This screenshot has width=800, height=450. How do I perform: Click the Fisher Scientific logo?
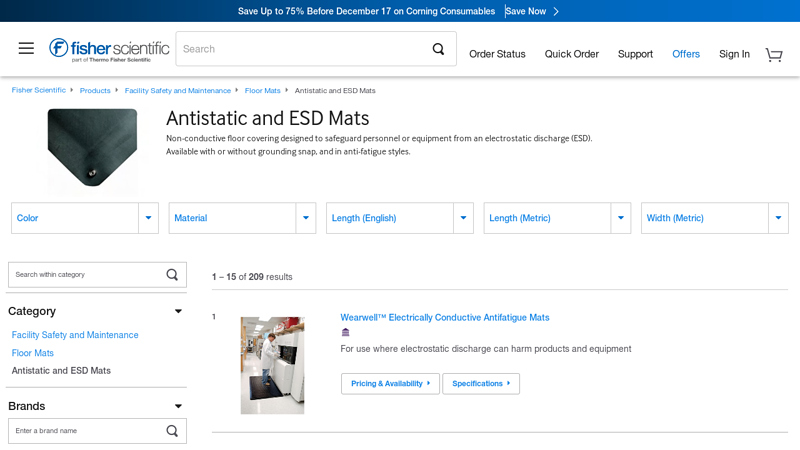click(109, 50)
